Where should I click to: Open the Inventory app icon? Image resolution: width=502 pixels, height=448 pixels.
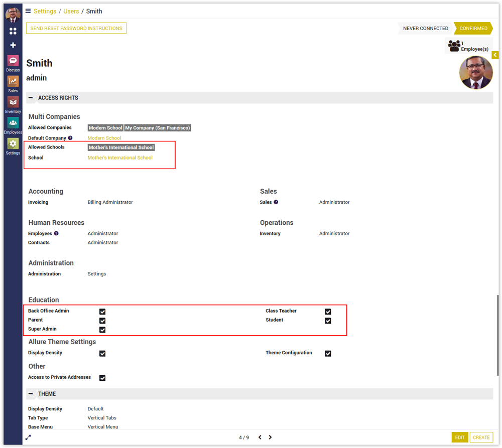tap(13, 102)
